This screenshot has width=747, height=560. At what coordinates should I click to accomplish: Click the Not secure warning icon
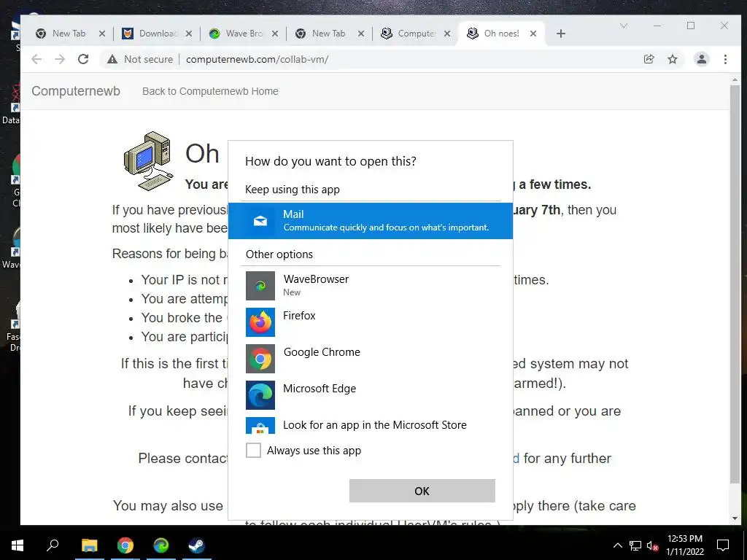pyautogui.click(x=112, y=59)
